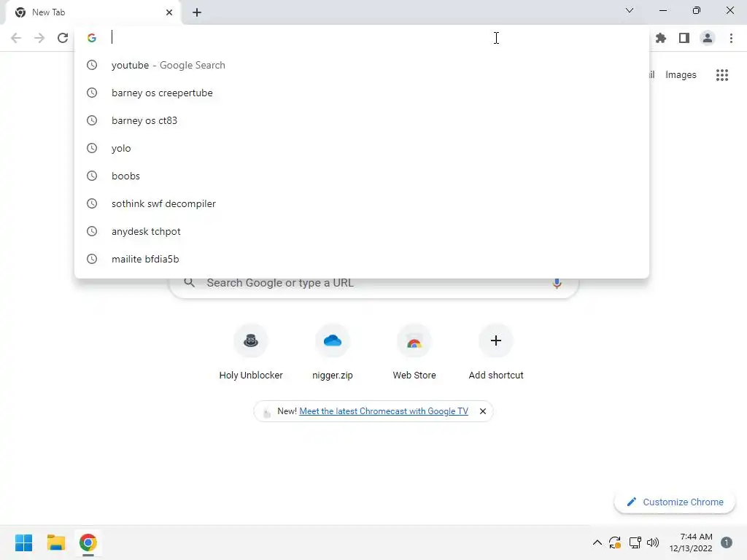This screenshot has width=747, height=560.
Task: Start voice search with the microphone icon
Action: coord(557,284)
